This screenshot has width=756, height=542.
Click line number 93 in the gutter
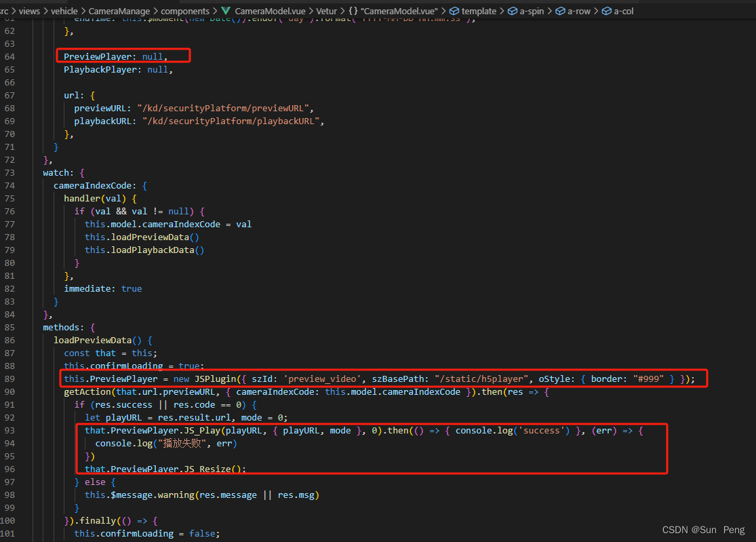[x=9, y=431]
